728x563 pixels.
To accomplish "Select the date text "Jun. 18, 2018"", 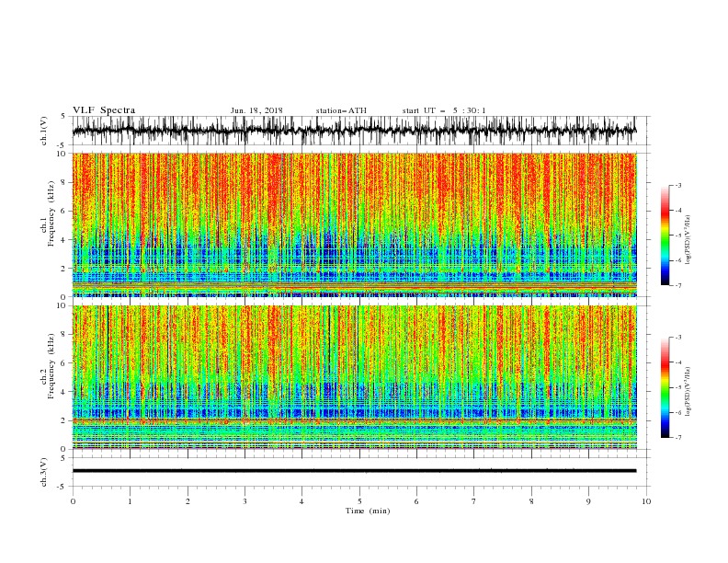I will 256,110.
